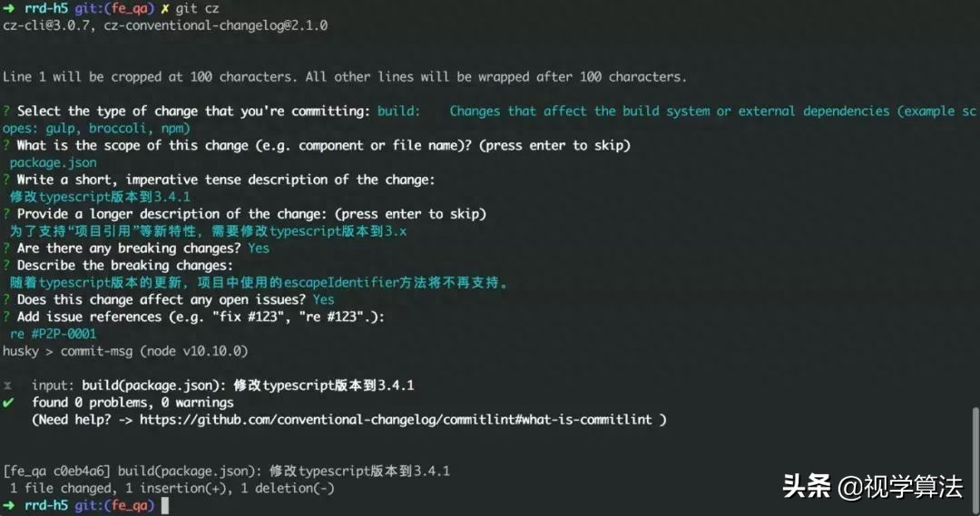Click the green arrow on the first prompt line
The image size is (980, 516).
point(9,9)
